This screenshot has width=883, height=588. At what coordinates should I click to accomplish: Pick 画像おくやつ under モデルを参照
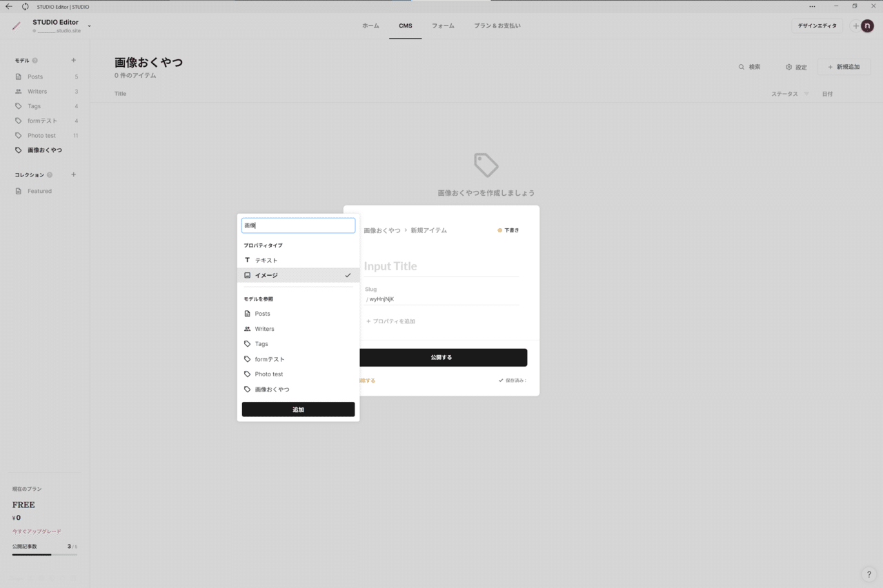click(x=298, y=389)
